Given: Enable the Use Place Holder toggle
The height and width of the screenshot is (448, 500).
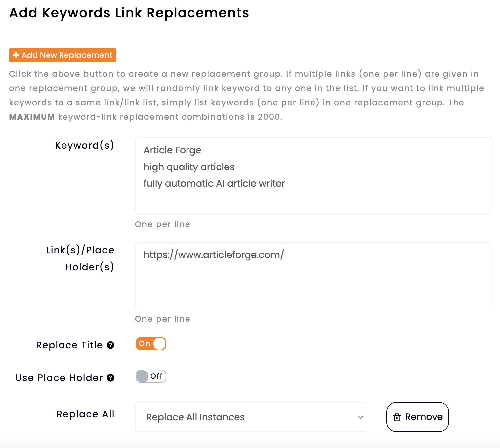Looking at the screenshot, I should [x=151, y=376].
